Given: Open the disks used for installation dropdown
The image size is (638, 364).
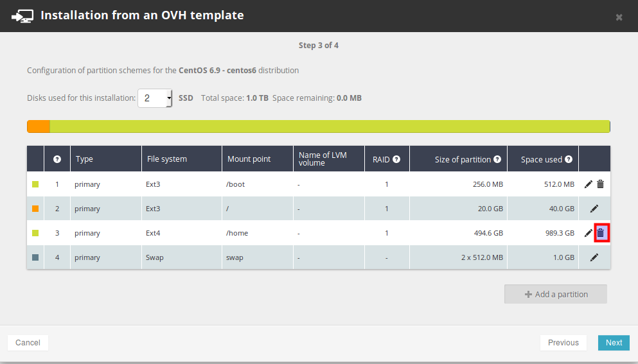Looking at the screenshot, I should pos(155,98).
